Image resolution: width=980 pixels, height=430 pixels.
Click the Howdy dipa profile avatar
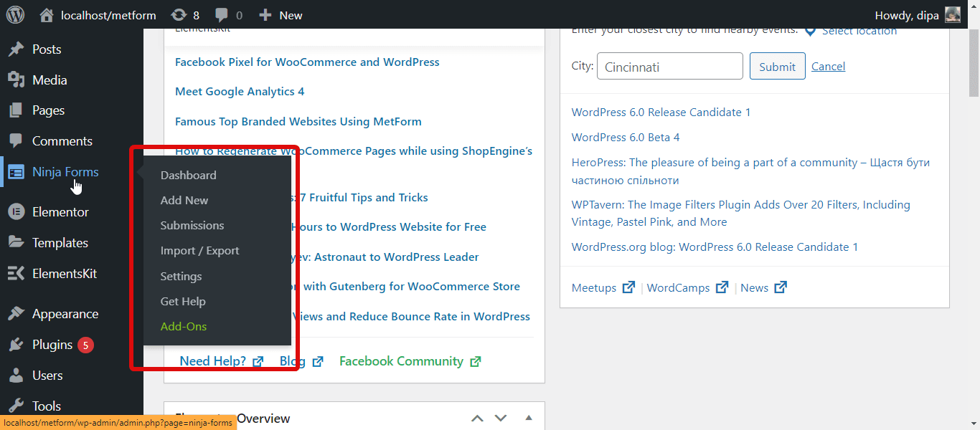tap(952, 14)
